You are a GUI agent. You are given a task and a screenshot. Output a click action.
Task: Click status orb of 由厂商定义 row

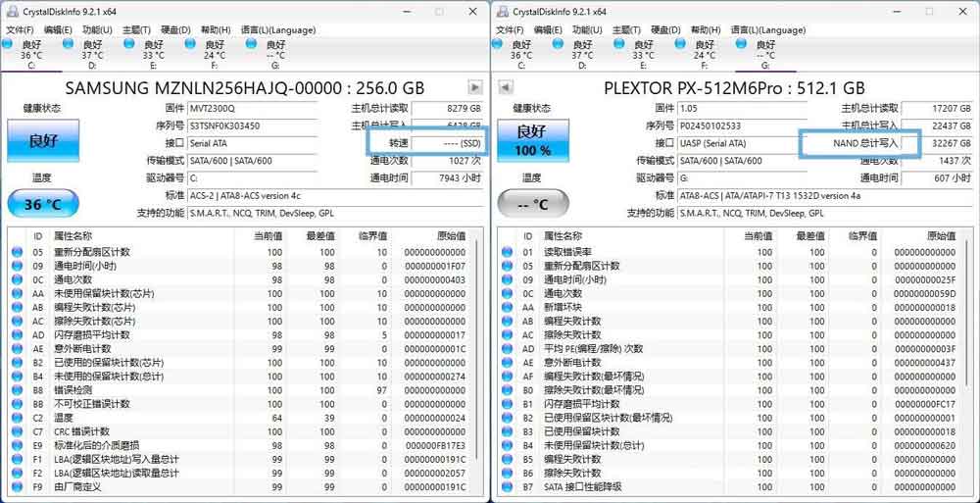pyautogui.click(x=18, y=486)
